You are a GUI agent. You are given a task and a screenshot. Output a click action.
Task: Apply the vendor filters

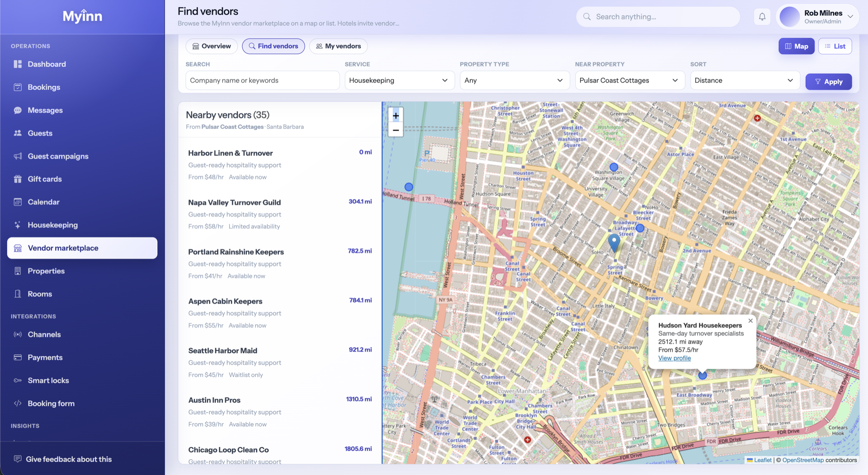pyautogui.click(x=829, y=82)
